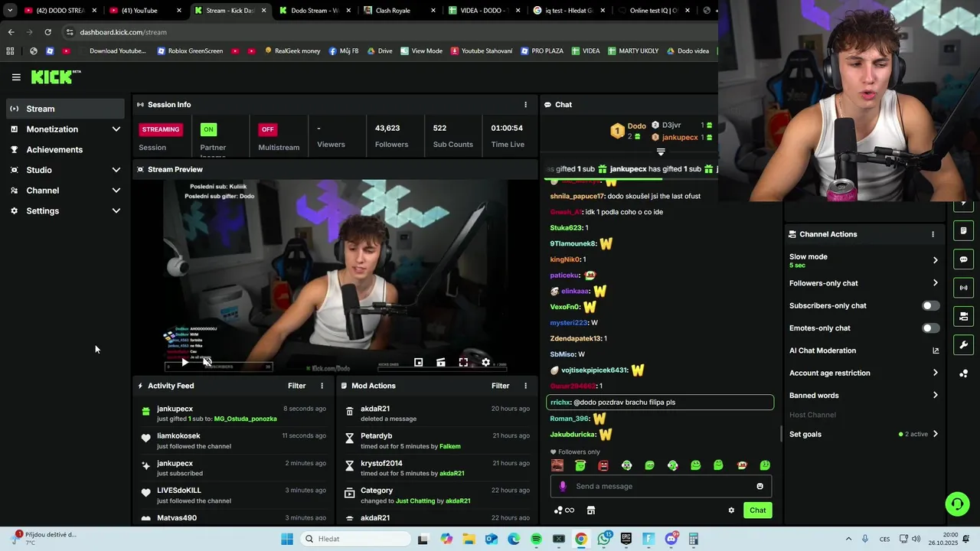Open the emoji picker in chat input
Screen dimensions: 980x551
click(759, 486)
